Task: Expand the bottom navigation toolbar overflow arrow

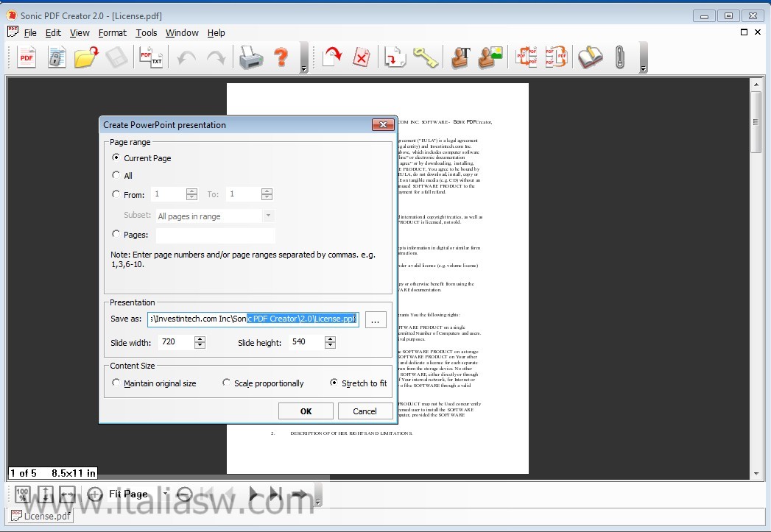Action: 317,502
